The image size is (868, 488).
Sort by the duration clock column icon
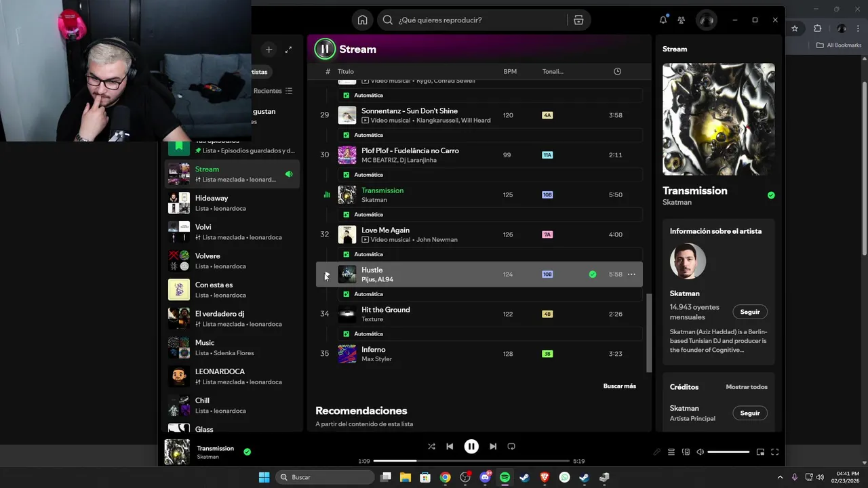point(617,71)
